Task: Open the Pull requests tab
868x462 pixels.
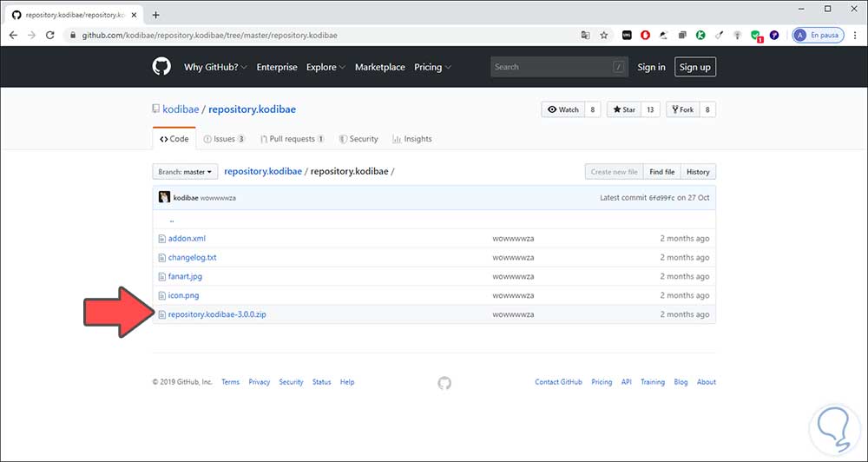Action: click(x=292, y=139)
